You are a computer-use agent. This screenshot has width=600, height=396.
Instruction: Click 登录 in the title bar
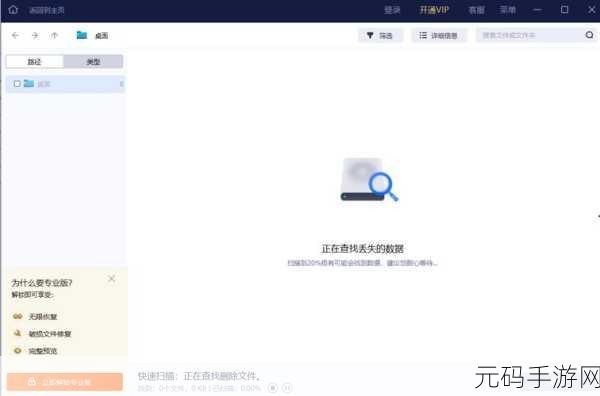coord(392,10)
